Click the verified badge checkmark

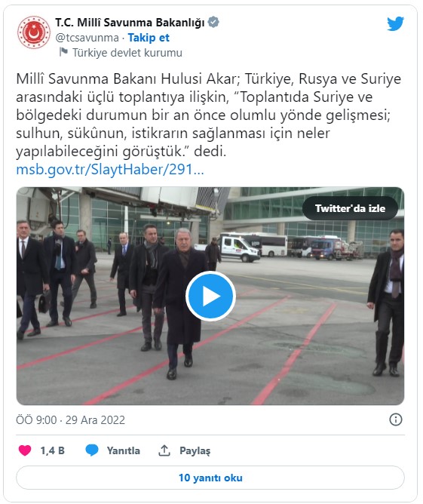[x=213, y=22]
